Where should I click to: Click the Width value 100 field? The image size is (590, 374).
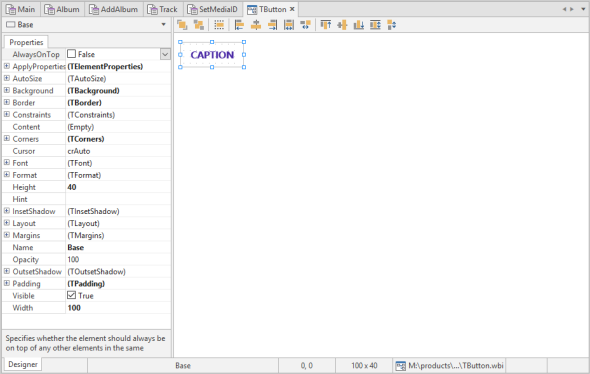(118, 308)
